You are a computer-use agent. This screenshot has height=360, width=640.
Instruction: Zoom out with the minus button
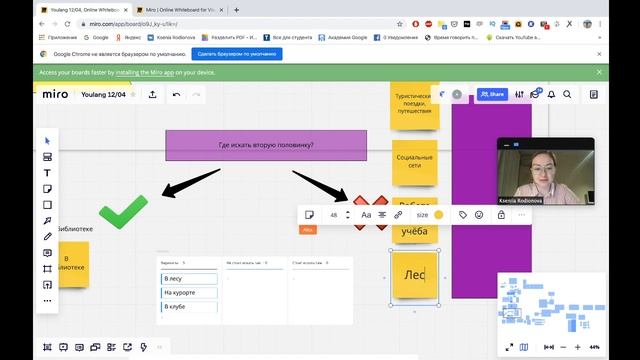tap(563, 347)
